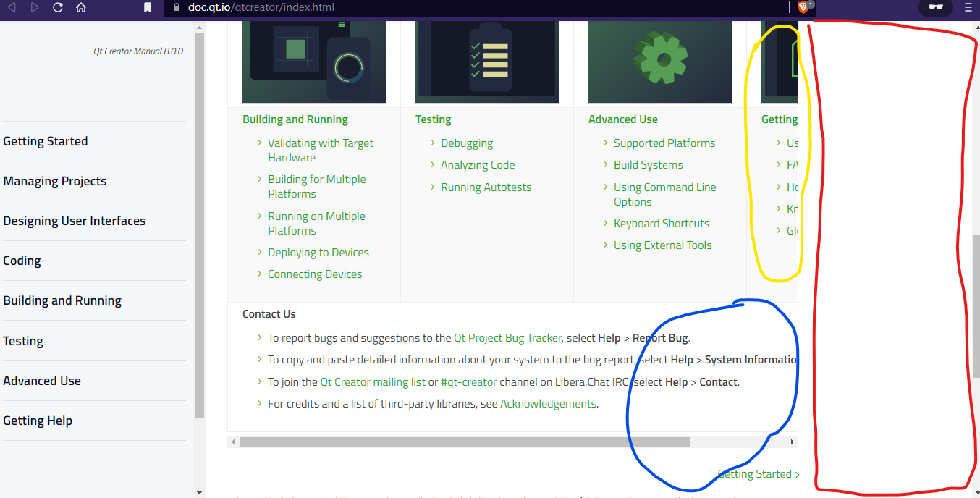Viewport: 980px width, 498px height.
Task: Open Building for Multiple Platforms link
Action: (x=317, y=187)
